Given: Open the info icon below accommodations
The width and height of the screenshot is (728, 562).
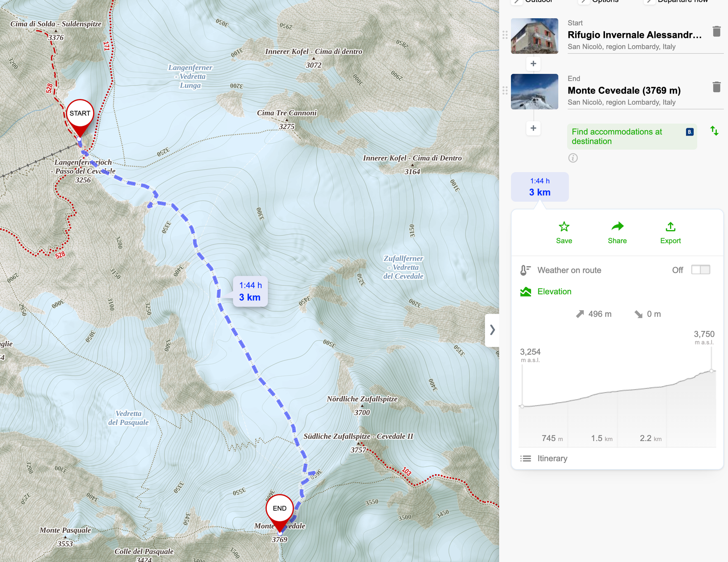Looking at the screenshot, I should (x=573, y=158).
